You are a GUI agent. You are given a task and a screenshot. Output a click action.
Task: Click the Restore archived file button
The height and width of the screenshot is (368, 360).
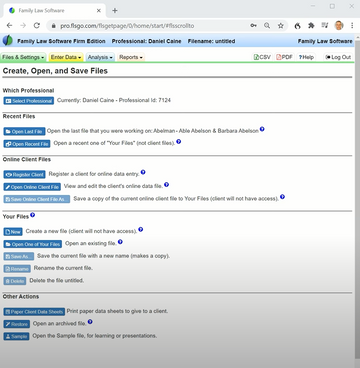point(17,324)
